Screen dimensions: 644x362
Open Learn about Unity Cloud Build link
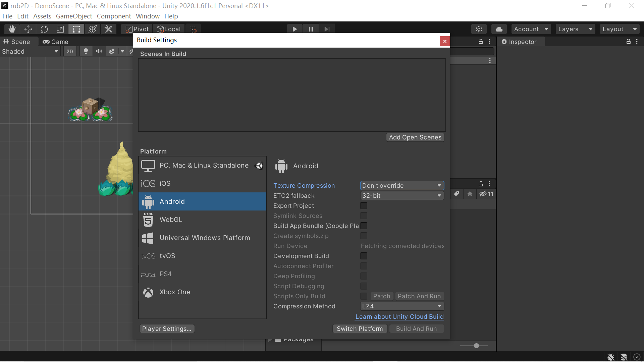(399, 316)
